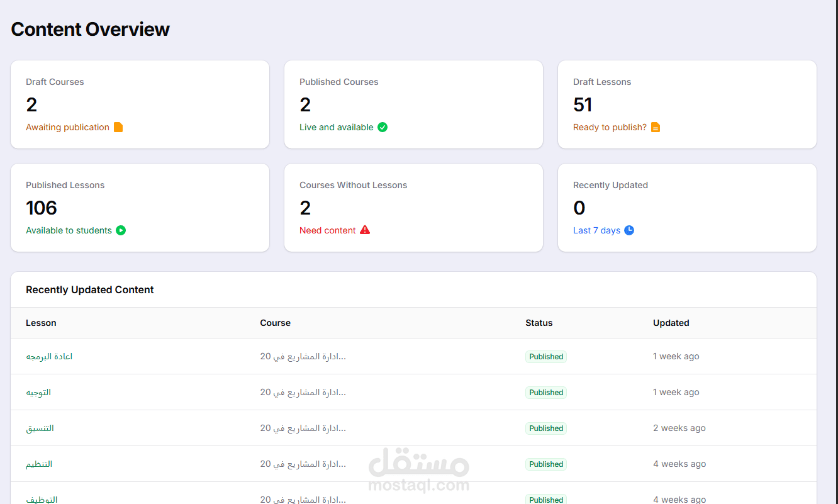
Task: Select the Content Overview page heading
Action: click(x=91, y=30)
